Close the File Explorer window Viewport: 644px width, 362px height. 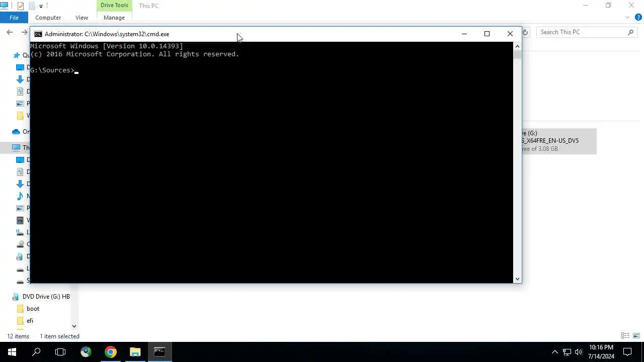(631, 6)
